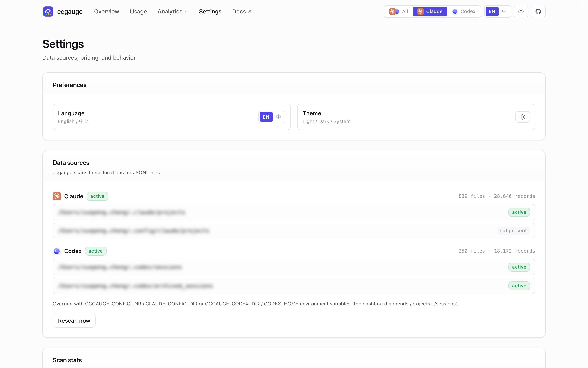Click the Docs external link arrow
The image size is (588, 368).
pos(249,12)
